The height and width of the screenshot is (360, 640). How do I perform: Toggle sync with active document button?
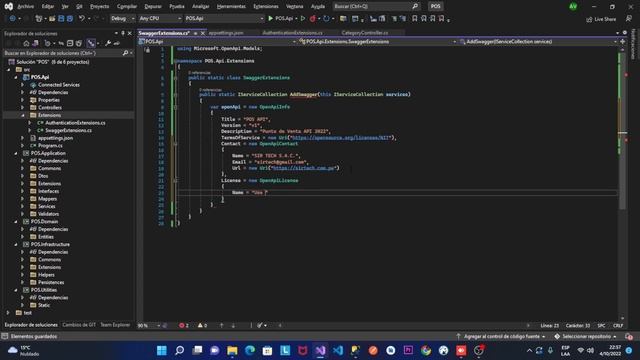[61, 43]
